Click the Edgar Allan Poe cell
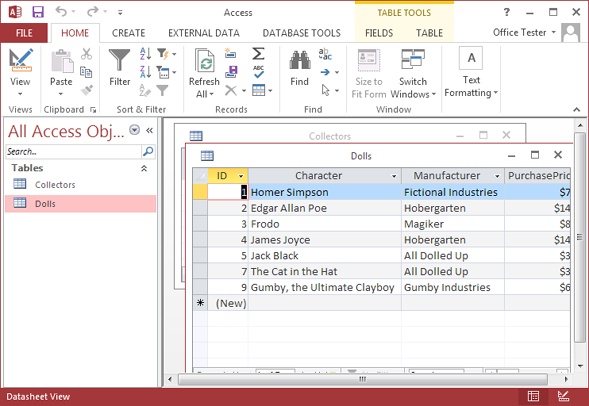 [x=325, y=208]
